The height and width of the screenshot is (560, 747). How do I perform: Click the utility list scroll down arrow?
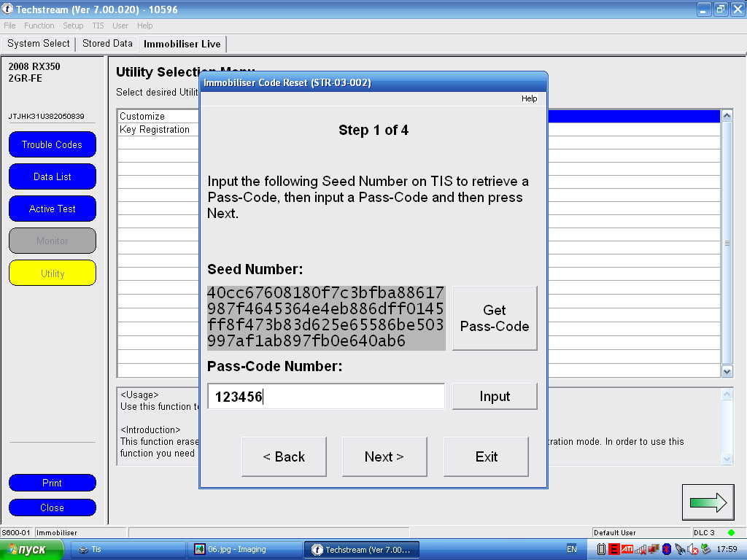[x=727, y=371]
